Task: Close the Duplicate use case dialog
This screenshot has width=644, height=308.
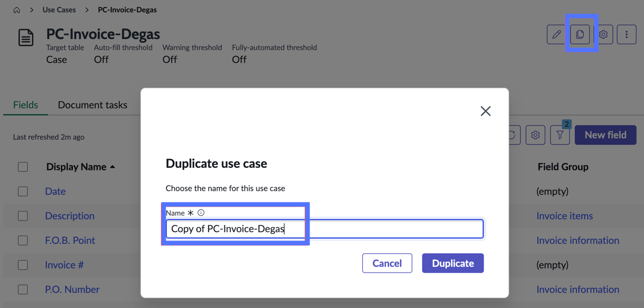Action: coord(486,111)
